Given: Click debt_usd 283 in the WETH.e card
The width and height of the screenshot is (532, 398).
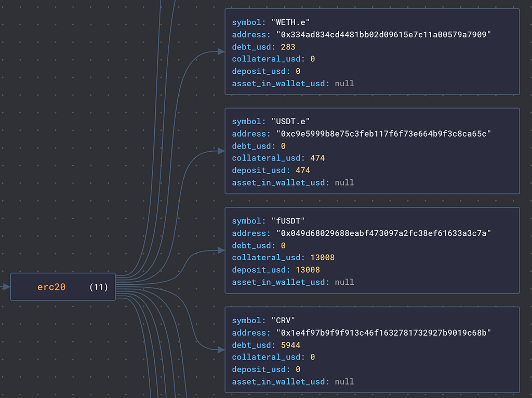Looking at the screenshot, I should point(288,47).
